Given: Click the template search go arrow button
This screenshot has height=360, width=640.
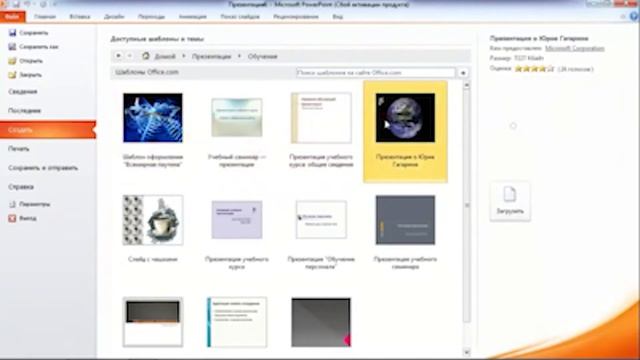Looking at the screenshot, I should (463, 73).
